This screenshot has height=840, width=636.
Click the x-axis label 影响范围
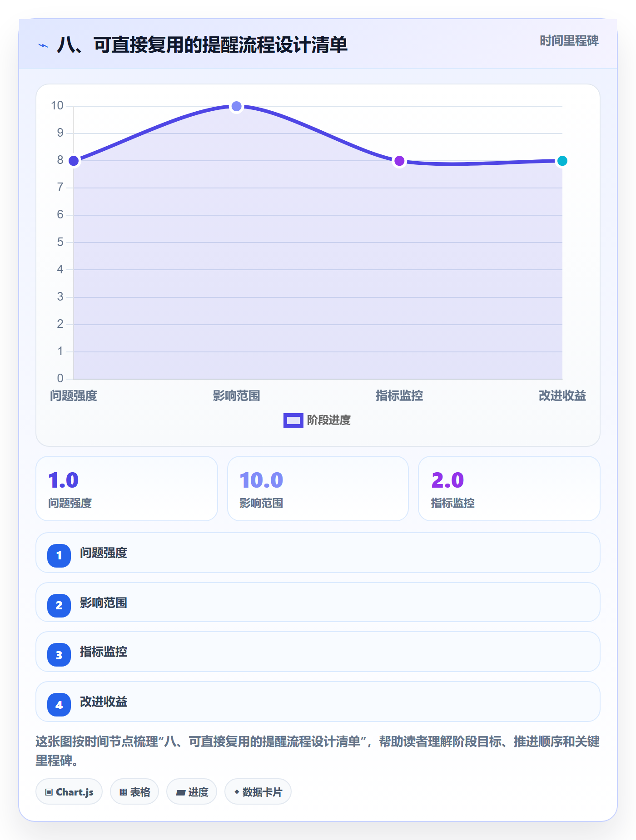coord(236,396)
